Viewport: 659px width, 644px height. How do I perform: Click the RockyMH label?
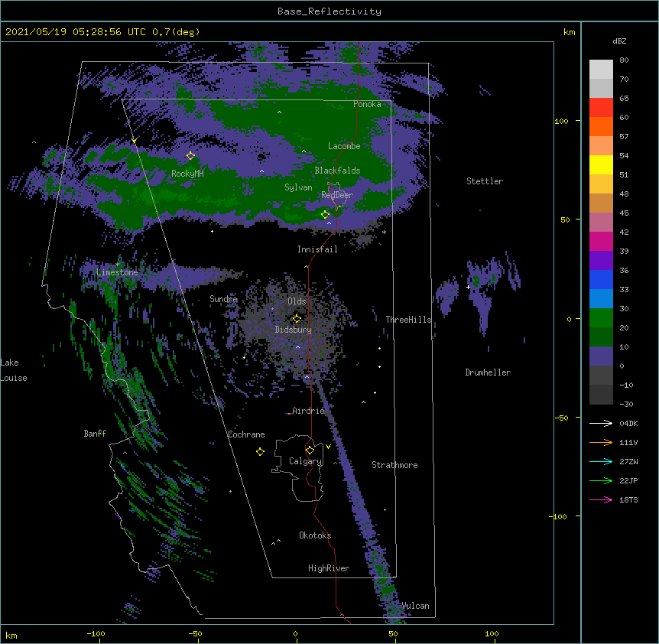point(187,173)
